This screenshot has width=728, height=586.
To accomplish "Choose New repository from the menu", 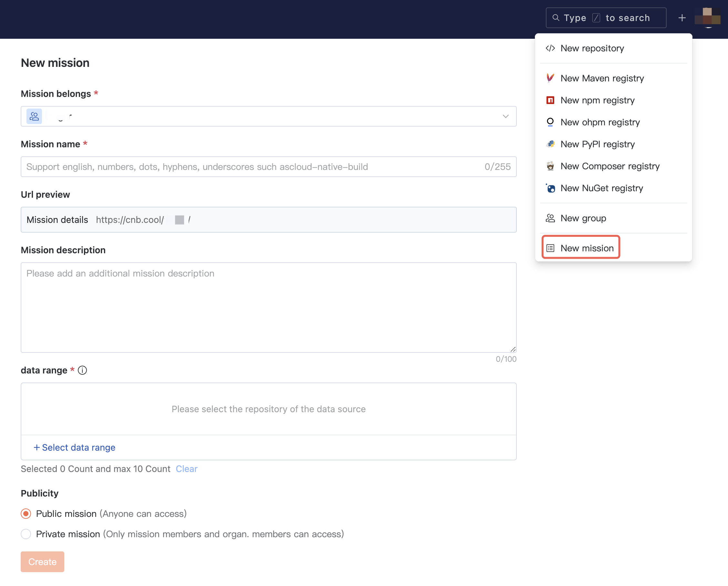I will 592,48.
